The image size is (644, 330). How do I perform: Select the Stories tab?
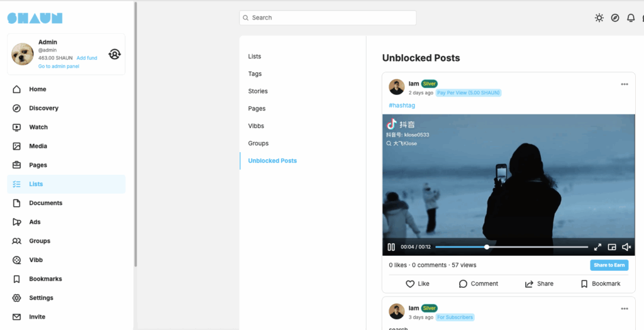coord(303,91)
